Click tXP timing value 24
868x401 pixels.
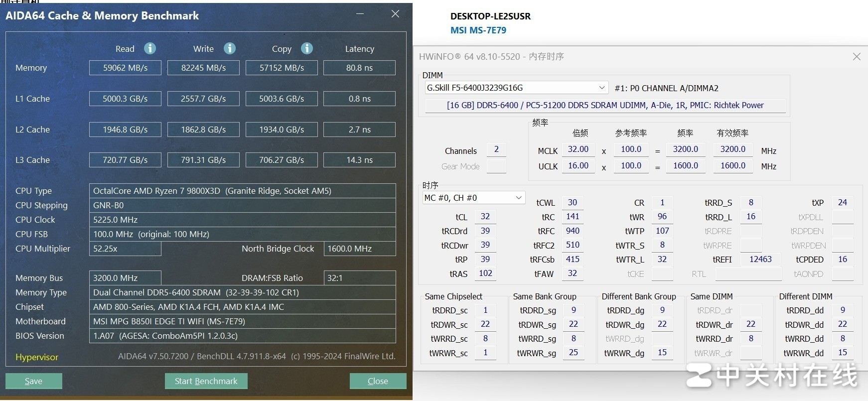[x=843, y=203]
